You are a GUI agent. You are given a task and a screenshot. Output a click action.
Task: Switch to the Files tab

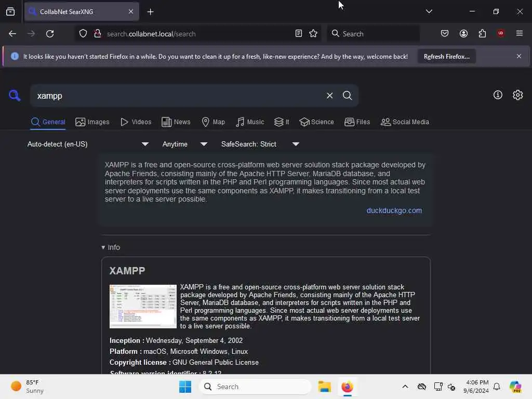click(357, 122)
